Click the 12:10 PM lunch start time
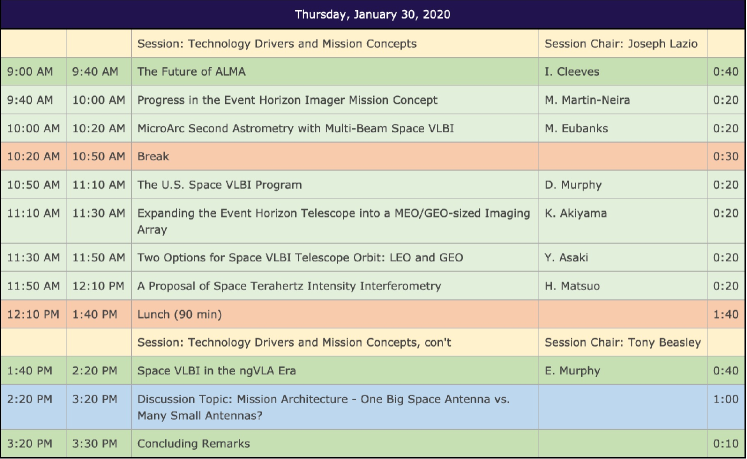The width and height of the screenshot is (747, 459). tap(33, 314)
